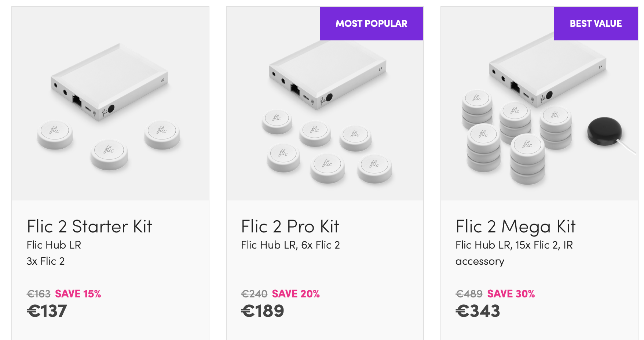The width and height of the screenshot is (644, 340).
Task: Select the SAVE 15% discount label
Action: pos(78,294)
